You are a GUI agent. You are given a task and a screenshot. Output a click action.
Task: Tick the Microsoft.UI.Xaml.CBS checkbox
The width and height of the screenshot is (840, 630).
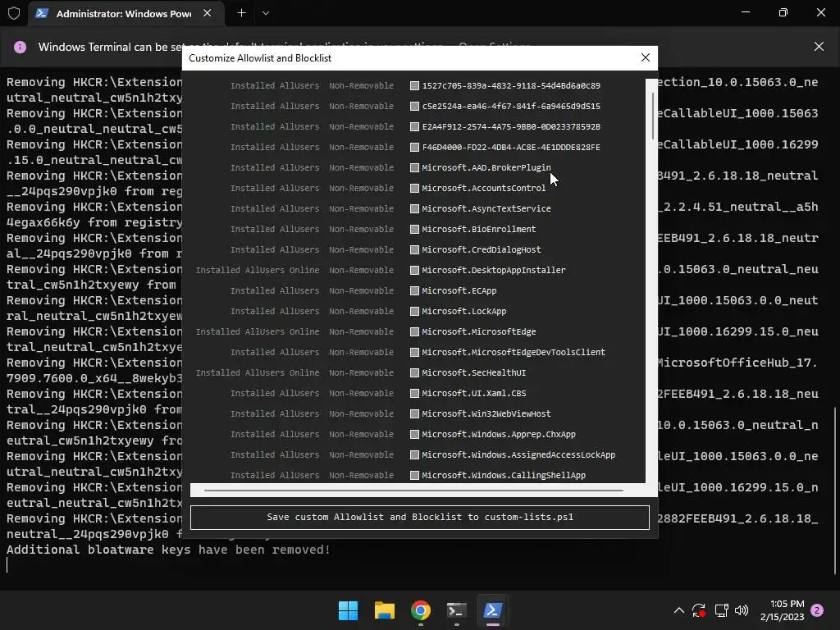414,394
